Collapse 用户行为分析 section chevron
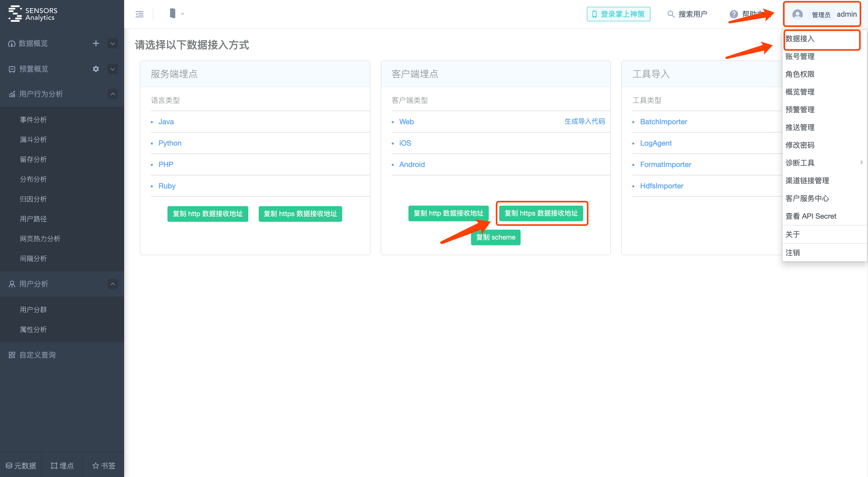The width and height of the screenshot is (868, 477). point(113,94)
